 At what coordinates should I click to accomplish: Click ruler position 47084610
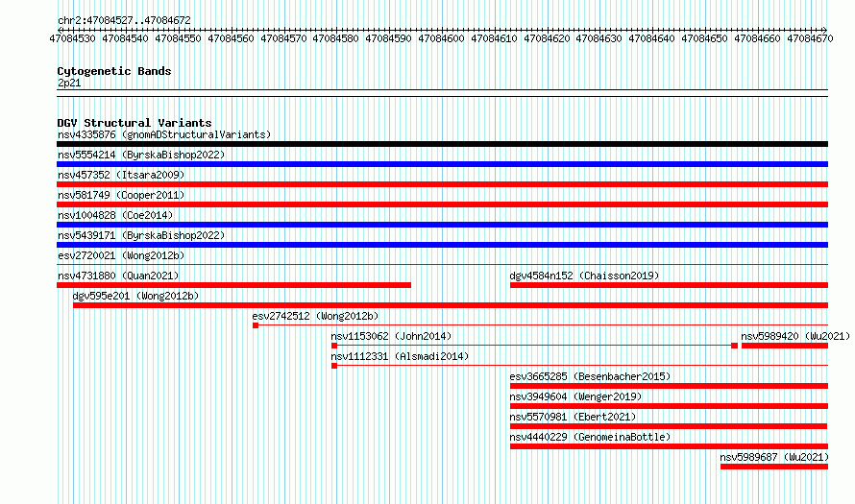(x=494, y=38)
